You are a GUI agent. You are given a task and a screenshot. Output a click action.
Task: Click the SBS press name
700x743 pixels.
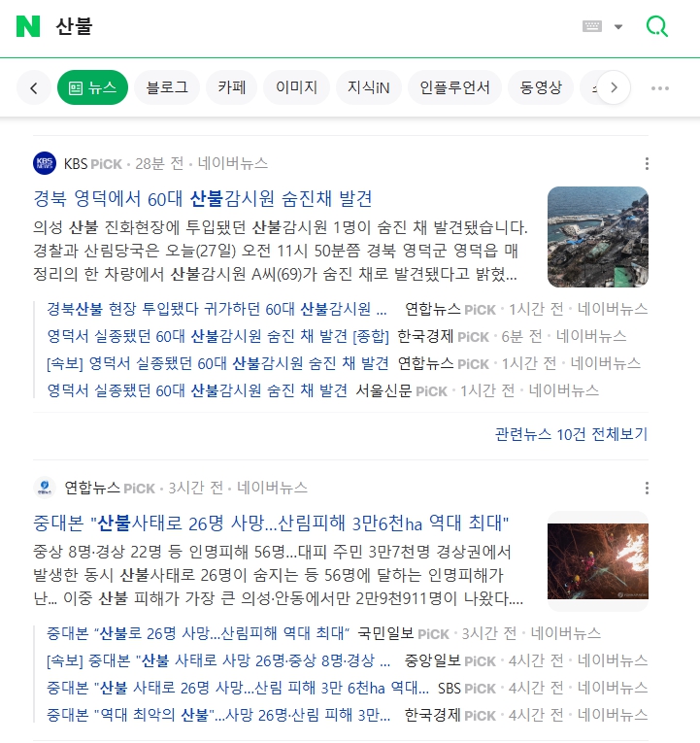pos(450,688)
